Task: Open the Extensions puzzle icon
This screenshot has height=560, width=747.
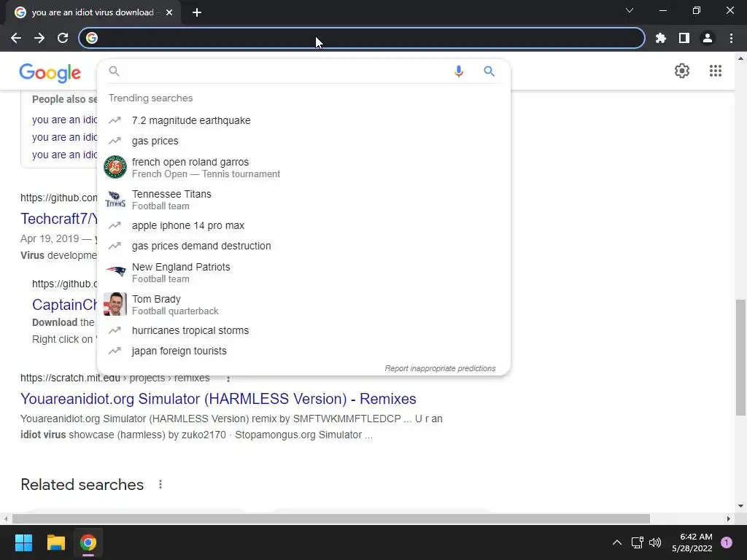Action: pos(660,38)
